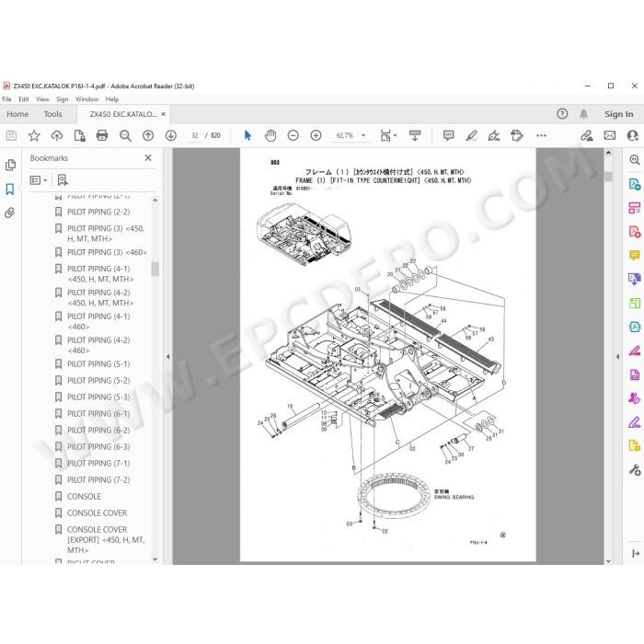Show more tools ellipsis

(x=541, y=135)
